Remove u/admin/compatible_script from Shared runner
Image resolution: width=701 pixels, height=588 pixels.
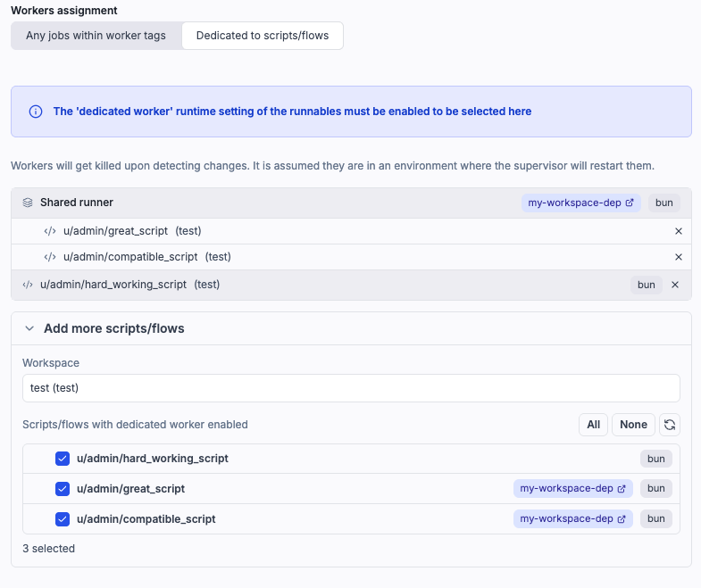click(x=678, y=257)
